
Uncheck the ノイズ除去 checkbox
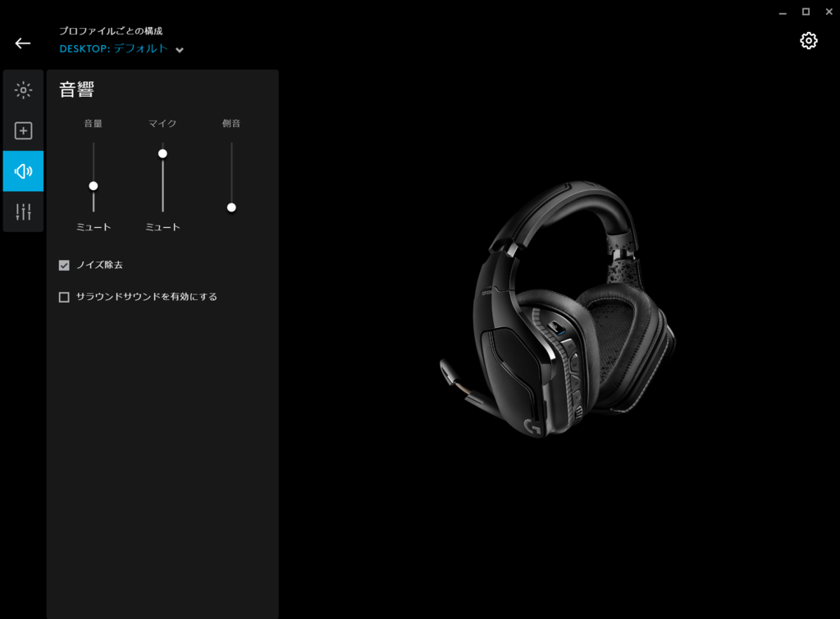click(64, 265)
